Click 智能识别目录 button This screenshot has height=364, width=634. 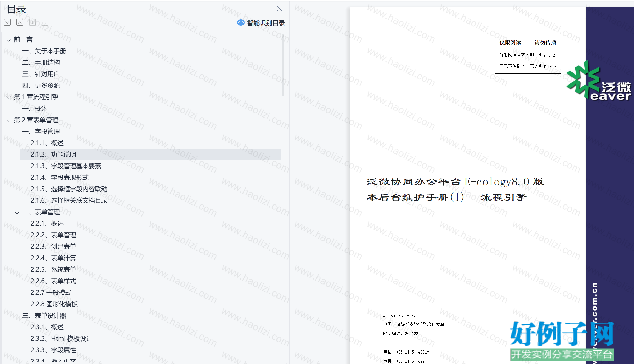click(261, 23)
